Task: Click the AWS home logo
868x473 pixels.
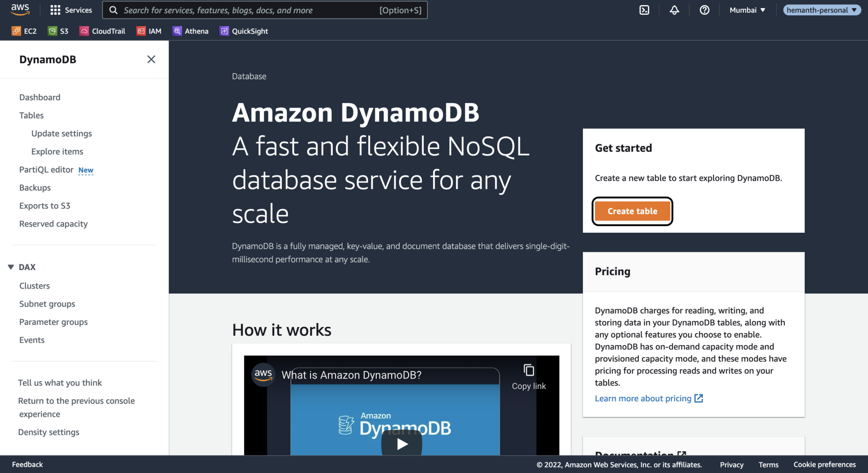Action: point(19,10)
